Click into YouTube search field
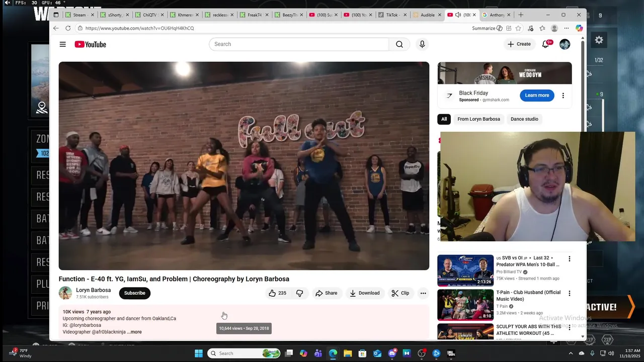This screenshot has width=644, height=362. (299, 44)
